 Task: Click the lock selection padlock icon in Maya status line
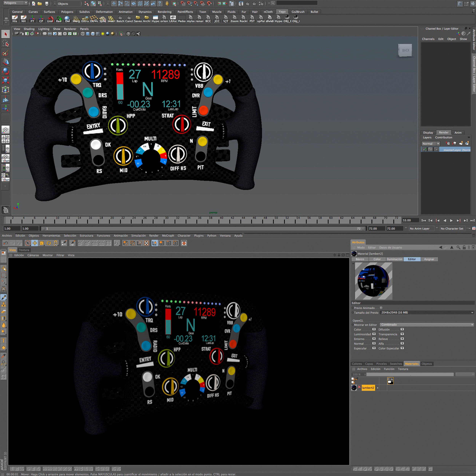coord(167,3)
